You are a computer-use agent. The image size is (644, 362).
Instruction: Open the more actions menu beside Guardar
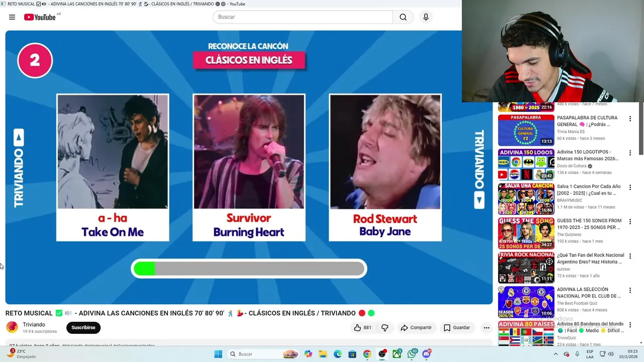486,328
